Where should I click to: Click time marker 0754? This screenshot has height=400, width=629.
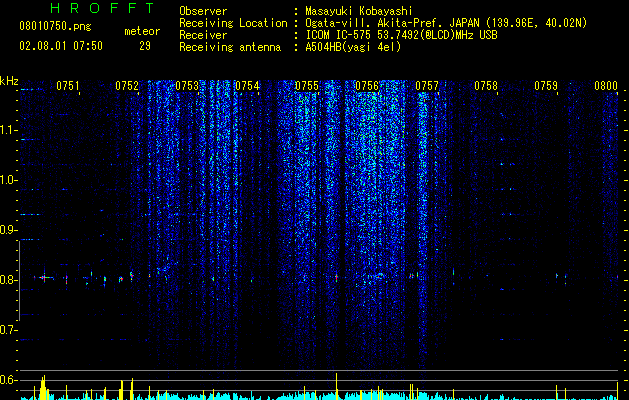(247, 86)
